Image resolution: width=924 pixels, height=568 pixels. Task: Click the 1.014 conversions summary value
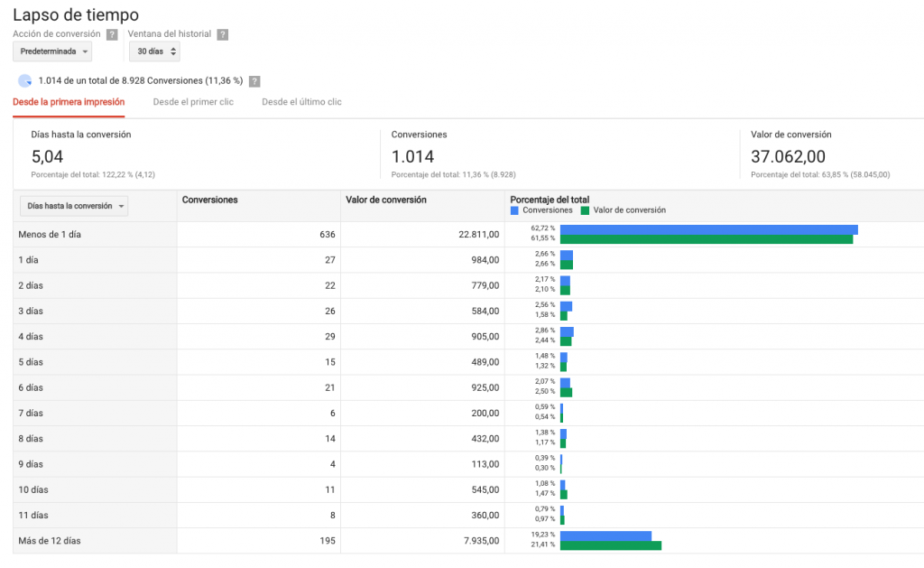412,157
